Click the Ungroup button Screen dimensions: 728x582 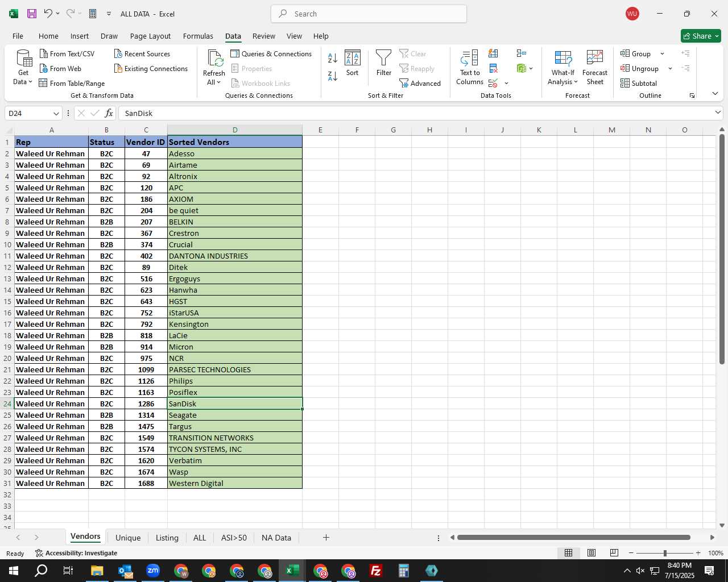640,68
